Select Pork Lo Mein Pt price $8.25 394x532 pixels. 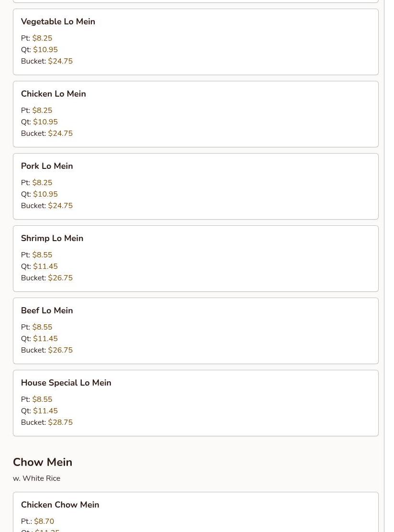coord(42,183)
